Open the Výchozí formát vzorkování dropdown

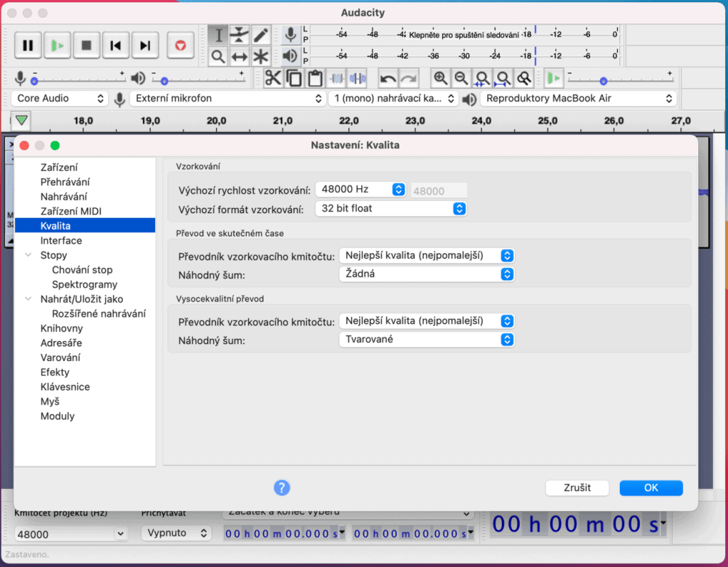tap(459, 208)
